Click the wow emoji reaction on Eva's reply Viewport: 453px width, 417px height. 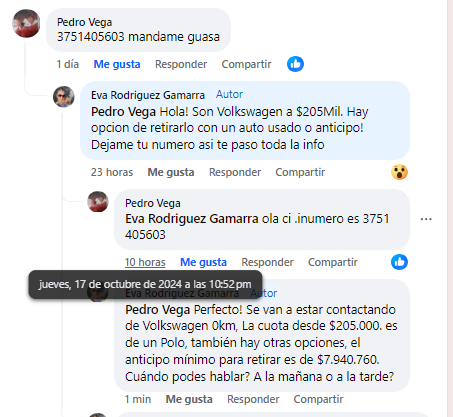(399, 172)
